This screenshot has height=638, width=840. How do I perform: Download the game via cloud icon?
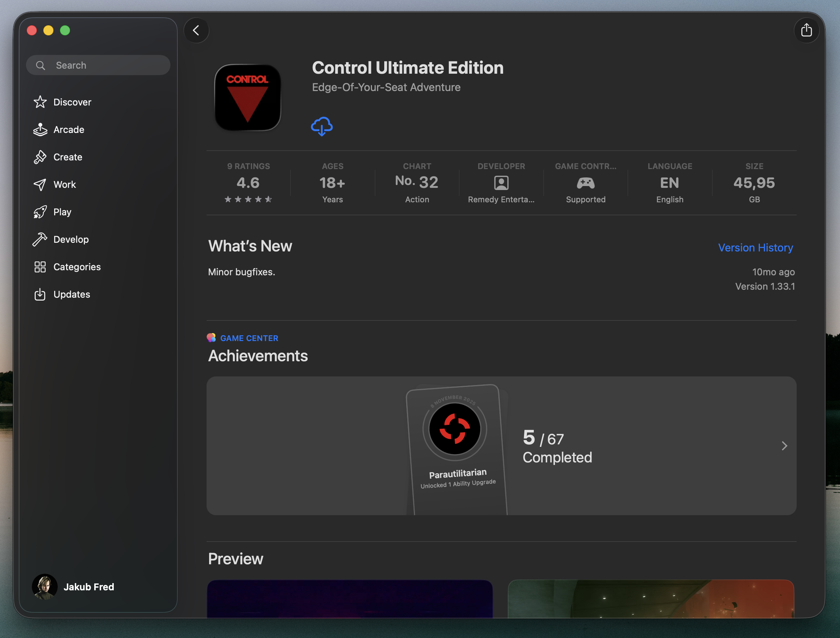322,126
